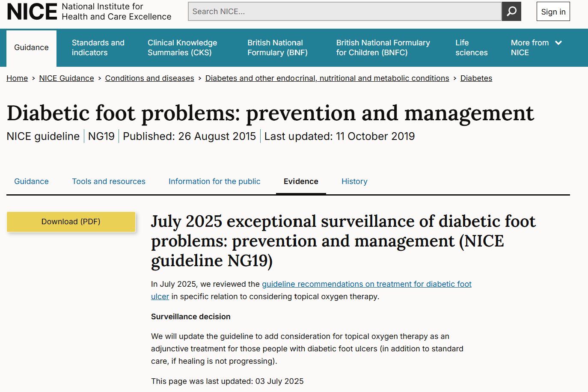Open Conditions and diseases breadcrumb

(x=149, y=78)
